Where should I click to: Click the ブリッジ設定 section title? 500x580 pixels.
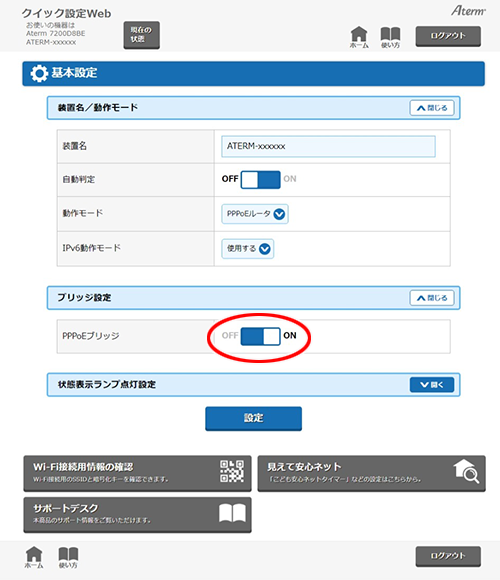(84, 297)
